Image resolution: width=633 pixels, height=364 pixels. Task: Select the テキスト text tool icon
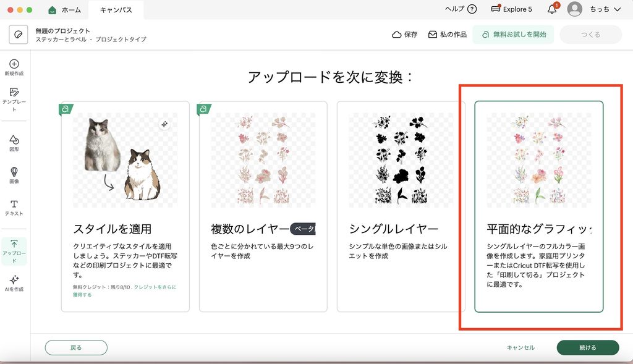pos(14,204)
